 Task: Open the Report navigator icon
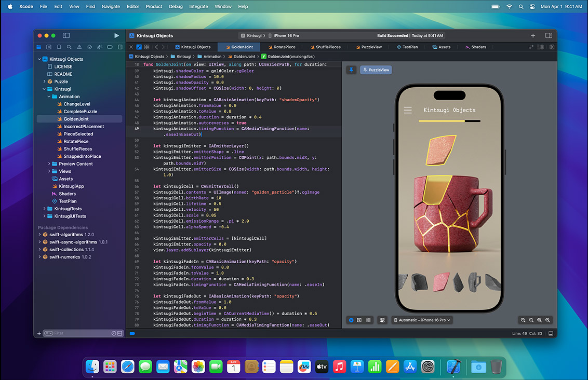pyautogui.click(x=120, y=47)
